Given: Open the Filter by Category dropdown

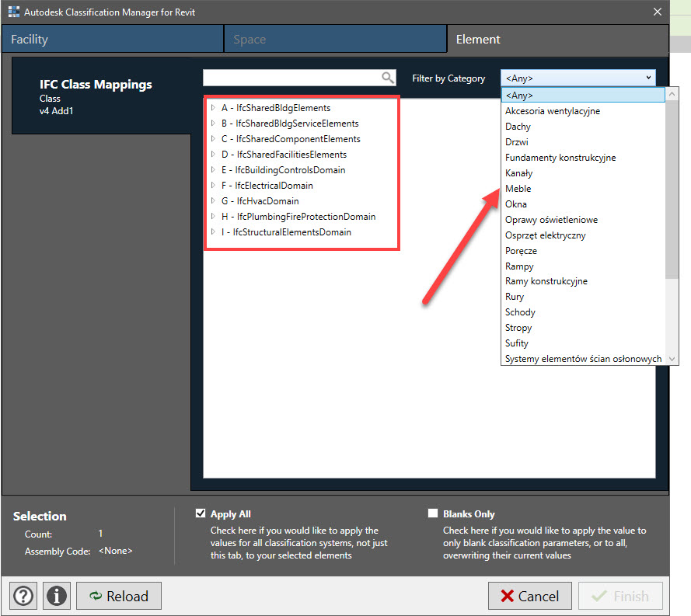Looking at the screenshot, I should click(x=578, y=78).
